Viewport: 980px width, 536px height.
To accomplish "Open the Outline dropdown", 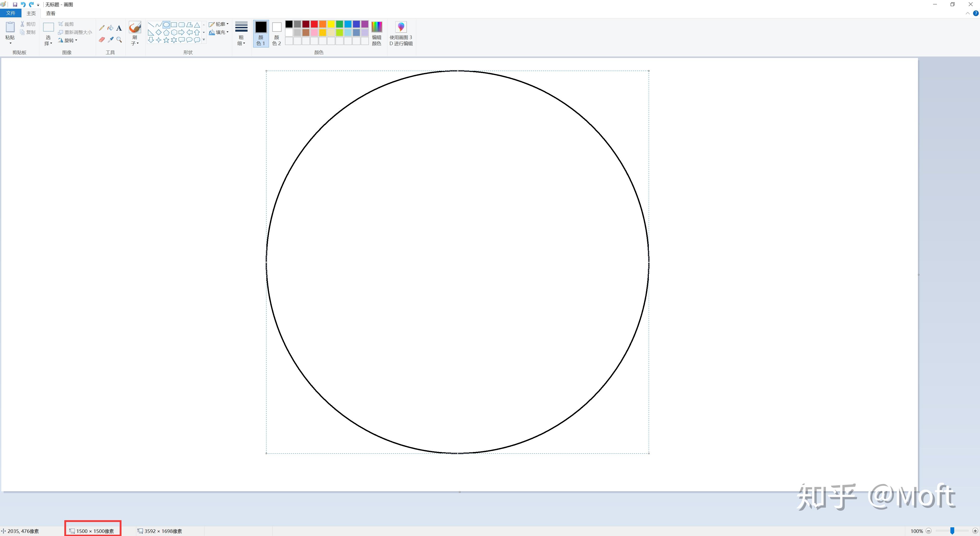I will tap(219, 24).
